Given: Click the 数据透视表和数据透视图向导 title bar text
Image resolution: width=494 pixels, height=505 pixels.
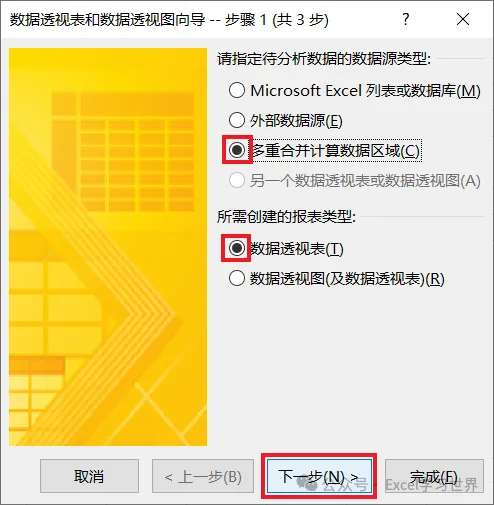Looking at the screenshot, I should tap(107, 20).
